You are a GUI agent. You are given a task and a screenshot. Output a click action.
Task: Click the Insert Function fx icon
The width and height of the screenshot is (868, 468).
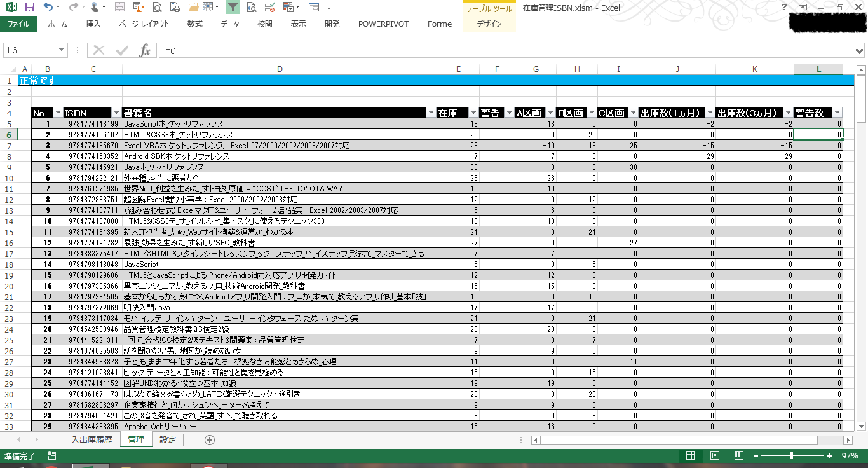click(145, 51)
